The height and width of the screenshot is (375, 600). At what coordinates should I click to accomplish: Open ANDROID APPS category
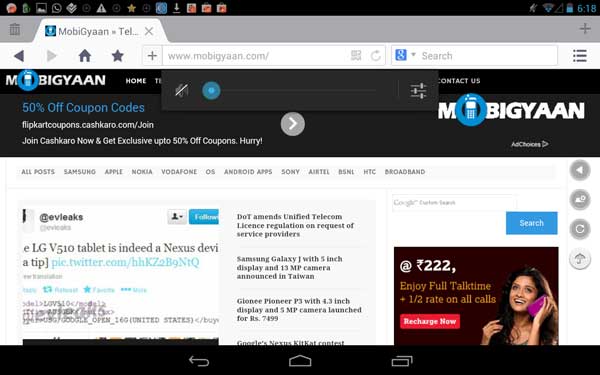(x=248, y=172)
